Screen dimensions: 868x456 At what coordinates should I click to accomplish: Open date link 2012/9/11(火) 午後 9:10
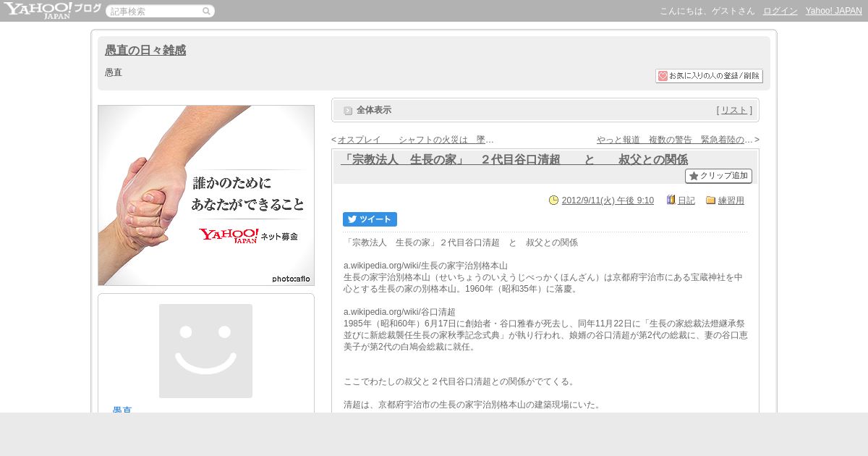[x=608, y=200]
